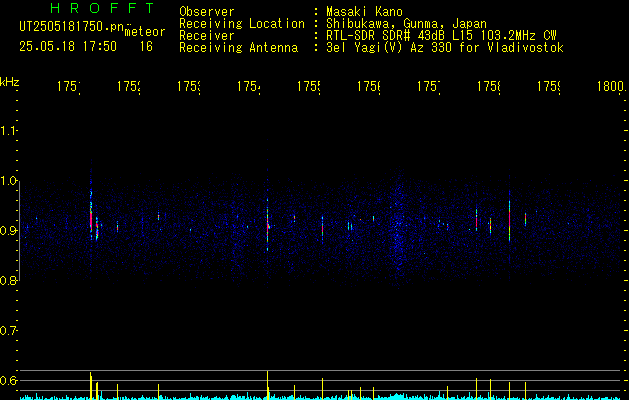Click the 1751 time axis label

tap(69, 86)
